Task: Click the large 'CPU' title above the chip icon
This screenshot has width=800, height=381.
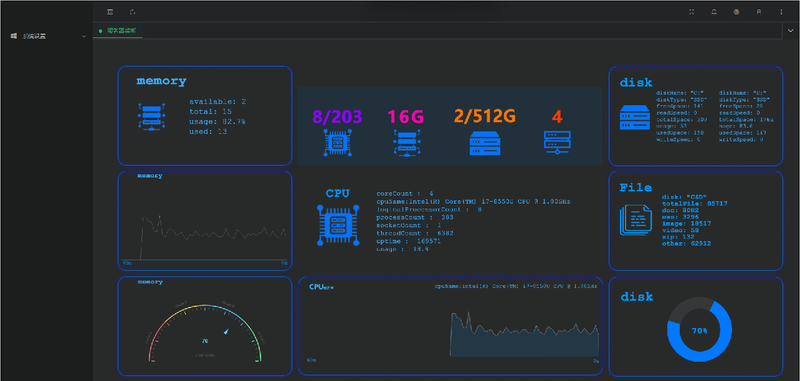Action: pos(338,193)
